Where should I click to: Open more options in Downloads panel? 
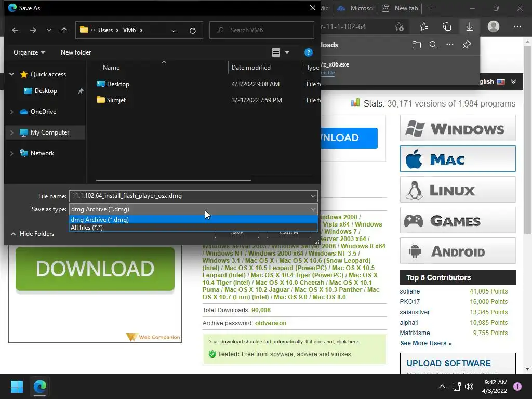pos(450,45)
